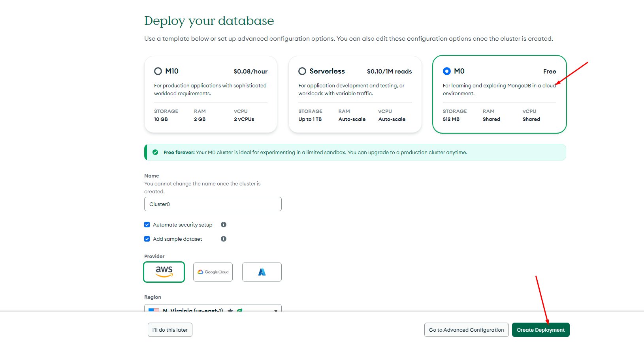Image resolution: width=644 pixels, height=342 pixels.
Task: Select the M10 cluster radio button
Action: tap(158, 71)
